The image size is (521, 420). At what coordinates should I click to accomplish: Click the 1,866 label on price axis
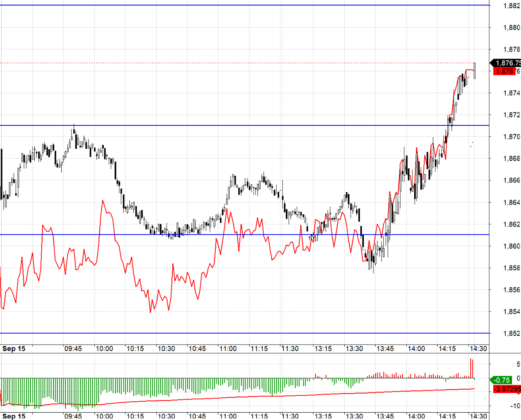tap(511, 180)
